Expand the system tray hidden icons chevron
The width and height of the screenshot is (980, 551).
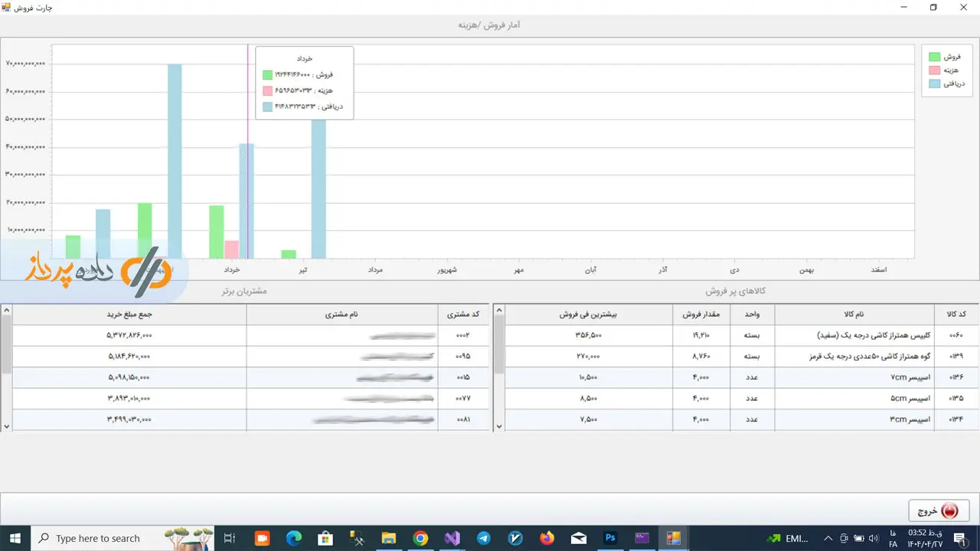point(828,539)
